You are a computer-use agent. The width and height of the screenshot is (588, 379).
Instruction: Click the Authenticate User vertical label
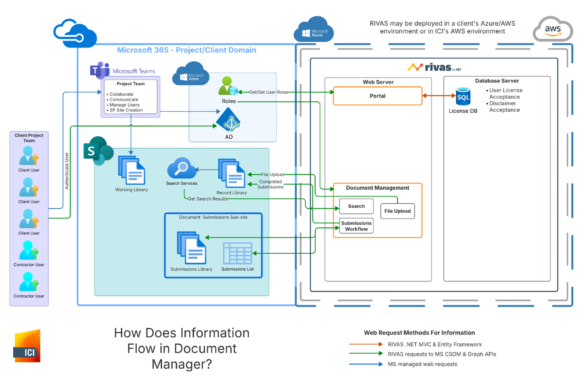point(67,171)
